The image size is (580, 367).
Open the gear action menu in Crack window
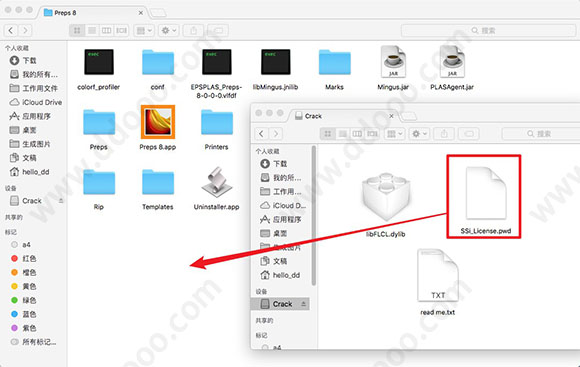tap(419, 134)
